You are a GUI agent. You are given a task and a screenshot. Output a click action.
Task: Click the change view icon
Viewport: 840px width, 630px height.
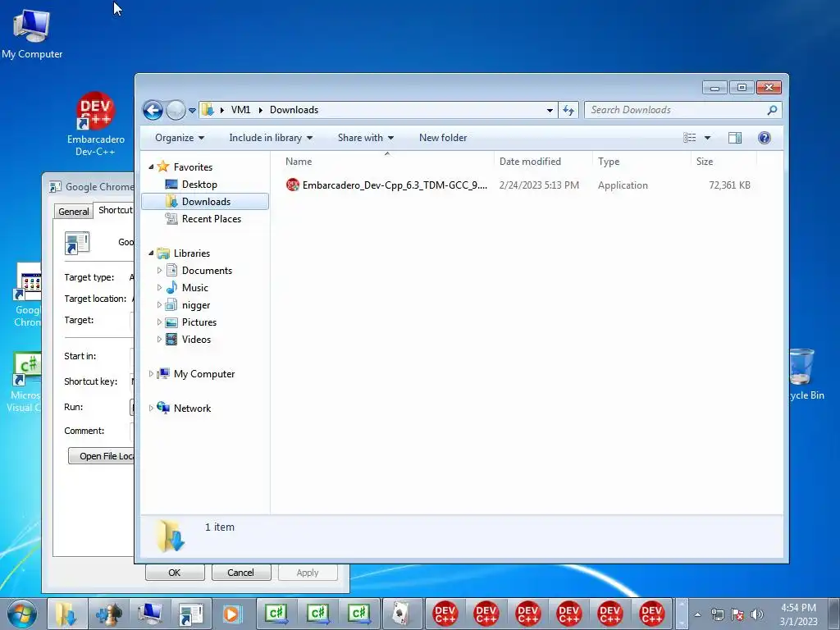click(x=689, y=138)
